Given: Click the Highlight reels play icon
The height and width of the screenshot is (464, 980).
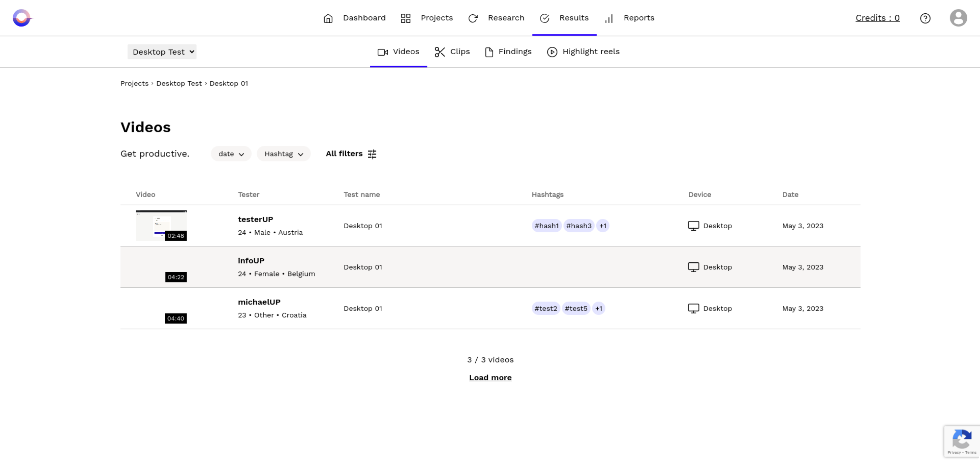Looking at the screenshot, I should (x=552, y=51).
